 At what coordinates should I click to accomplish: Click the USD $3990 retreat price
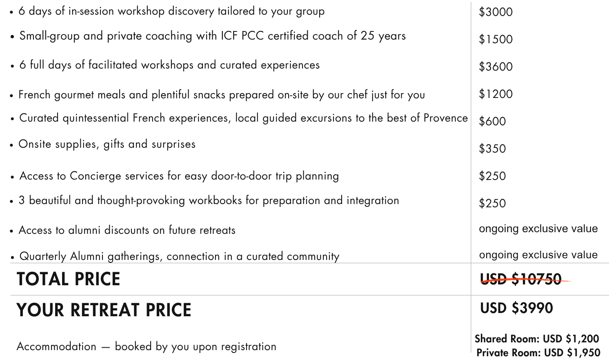(516, 308)
